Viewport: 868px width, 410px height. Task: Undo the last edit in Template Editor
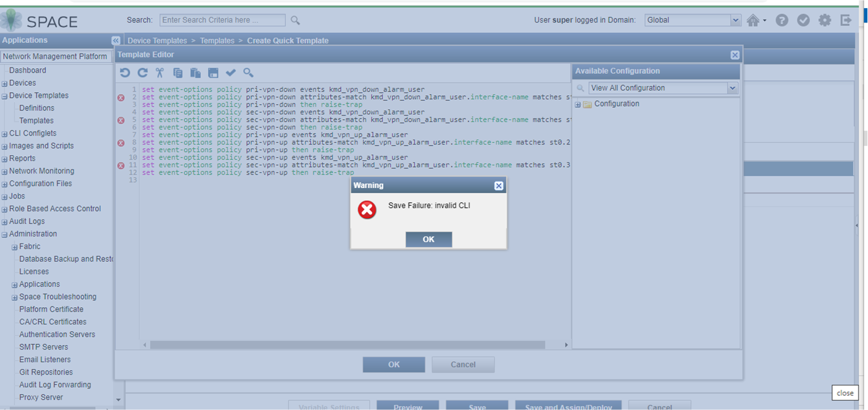pos(125,73)
